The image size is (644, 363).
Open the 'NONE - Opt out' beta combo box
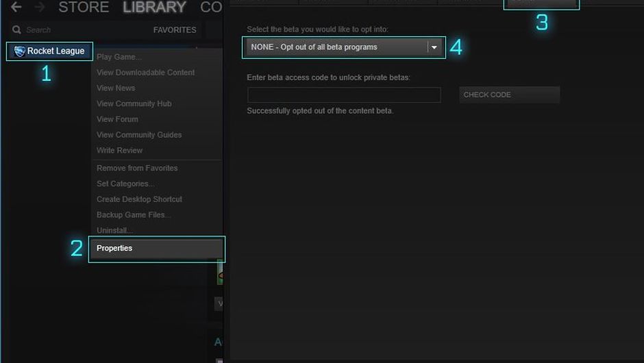[x=336, y=47]
